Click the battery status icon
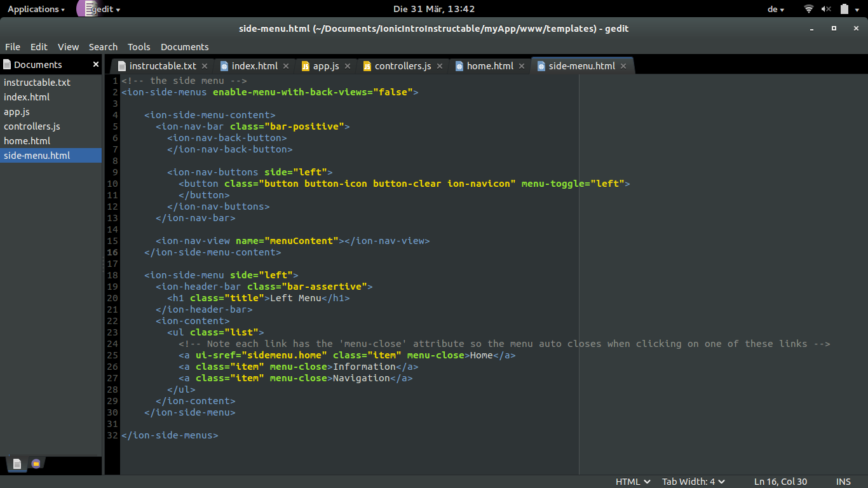This screenshot has width=868, height=488. (844, 9)
